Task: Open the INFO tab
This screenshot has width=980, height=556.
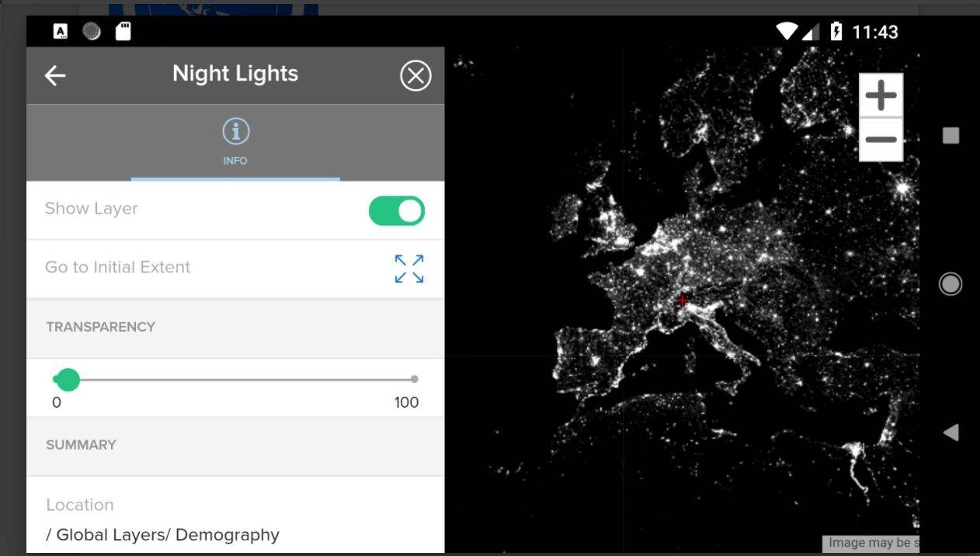Action: tap(235, 141)
